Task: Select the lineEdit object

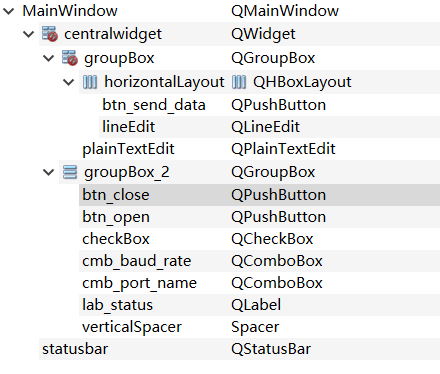Action: pyautogui.click(x=128, y=127)
